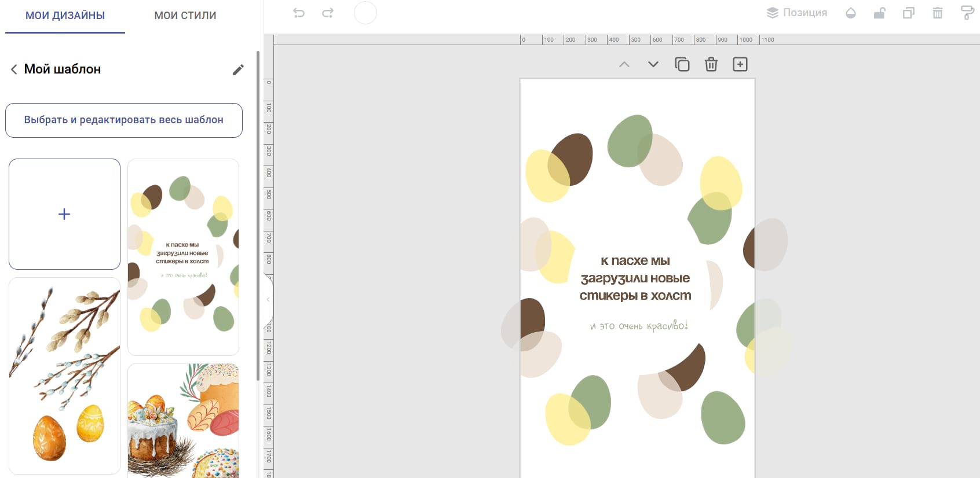Move page up with chevron arrow
Viewport: 980px width, 478px height.
click(624, 64)
